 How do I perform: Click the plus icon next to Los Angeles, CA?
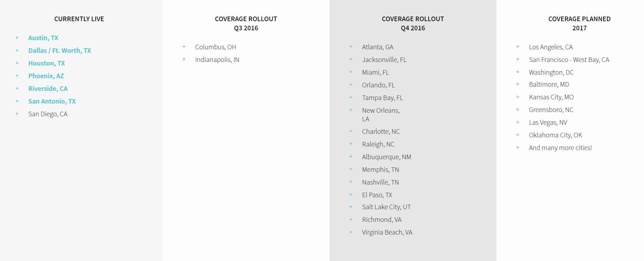[518, 46]
